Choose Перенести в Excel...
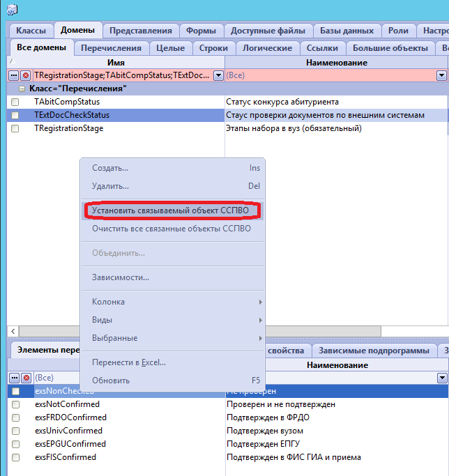Image resolution: width=449 pixels, height=476 pixels. [172, 362]
